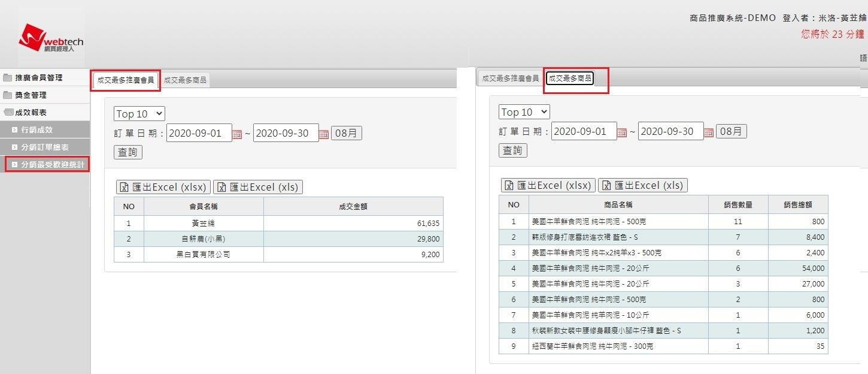The image size is (868, 374).
Task: Click the folder icon beside 獎金管理
Action: (8, 95)
